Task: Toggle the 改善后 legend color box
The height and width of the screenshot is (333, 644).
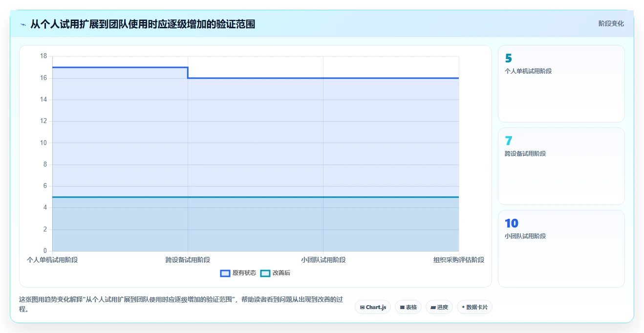Action: [x=265, y=273]
